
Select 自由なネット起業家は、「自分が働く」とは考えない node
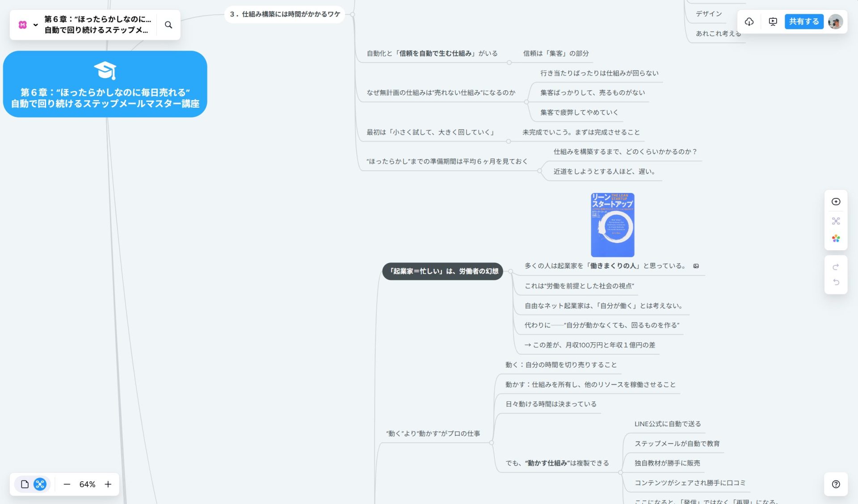click(x=605, y=306)
